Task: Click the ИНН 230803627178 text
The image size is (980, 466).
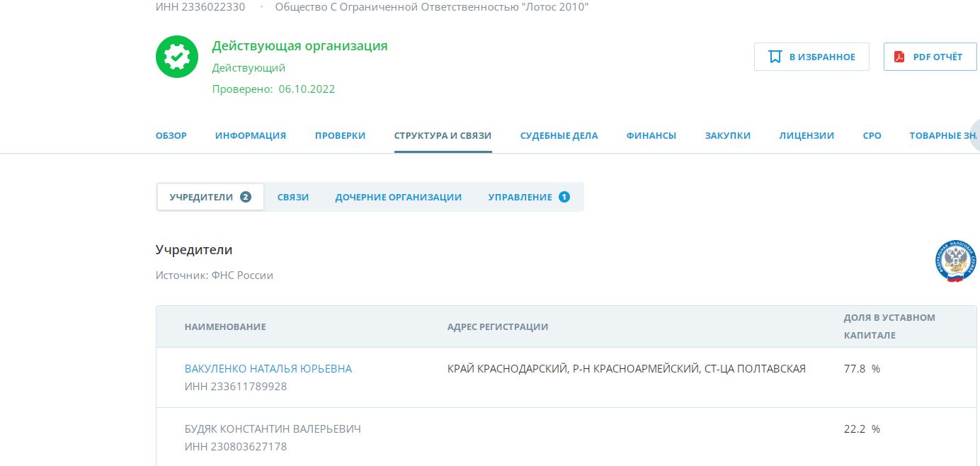Action: 236,447
